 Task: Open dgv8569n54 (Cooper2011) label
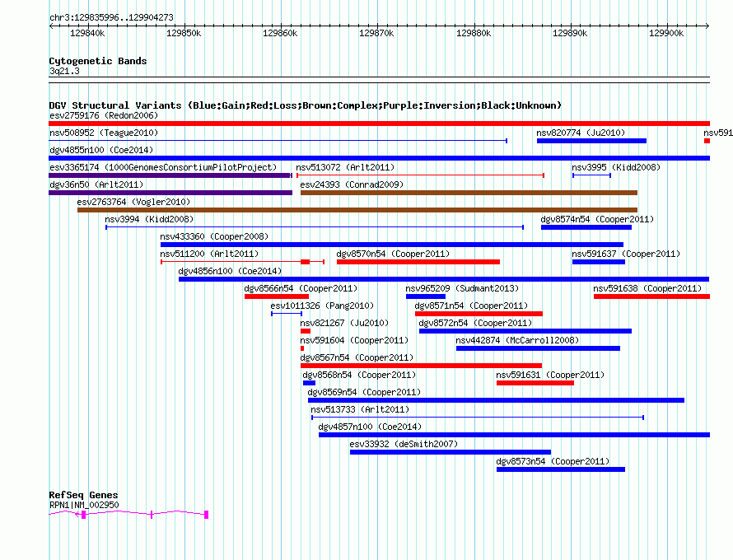tap(364, 392)
